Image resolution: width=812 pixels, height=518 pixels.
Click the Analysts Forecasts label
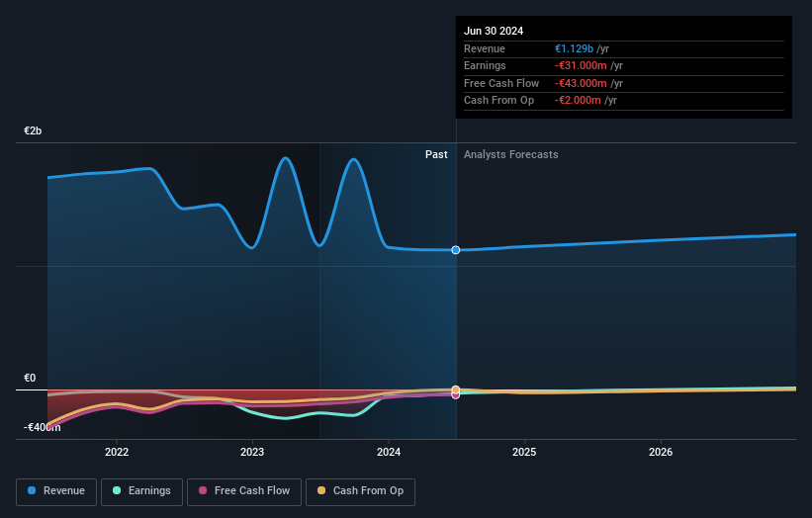coord(510,154)
